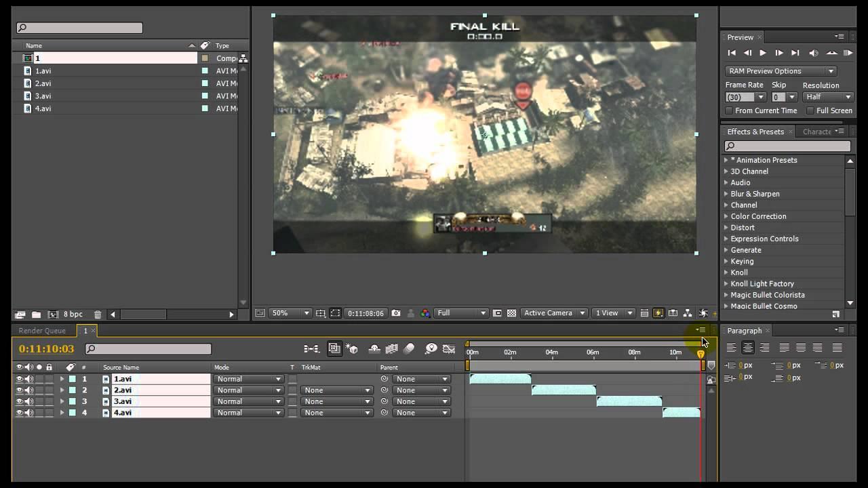Click the Effects & Presets search field

click(787, 146)
